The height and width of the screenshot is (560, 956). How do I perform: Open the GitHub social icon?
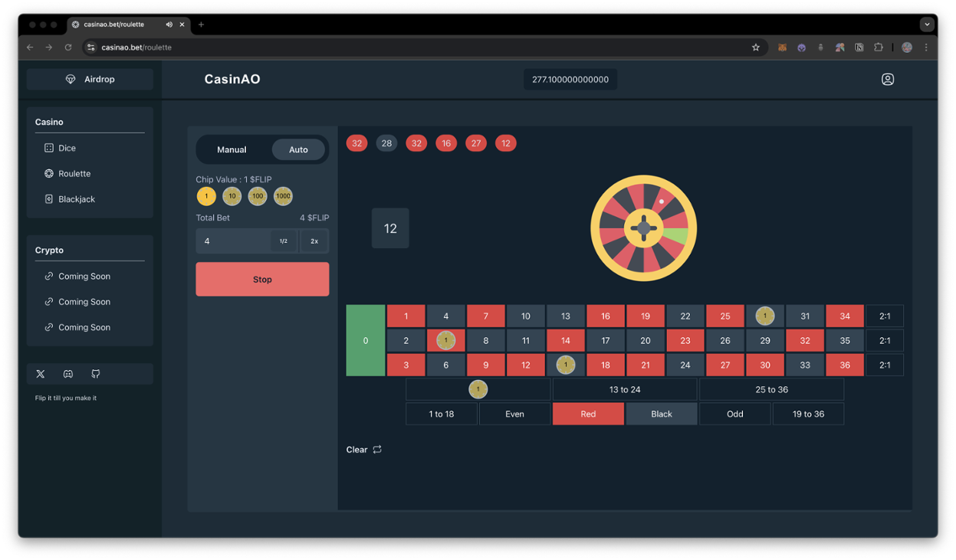pos(96,374)
